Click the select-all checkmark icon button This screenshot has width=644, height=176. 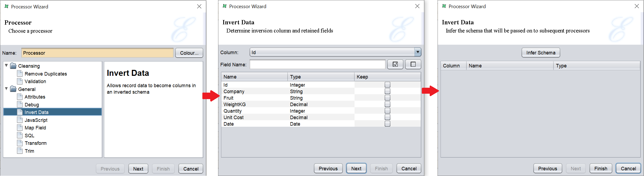coord(395,64)
